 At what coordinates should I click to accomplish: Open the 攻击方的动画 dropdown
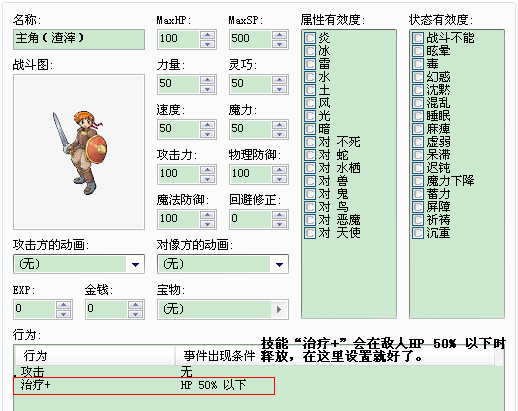(135, 264)
